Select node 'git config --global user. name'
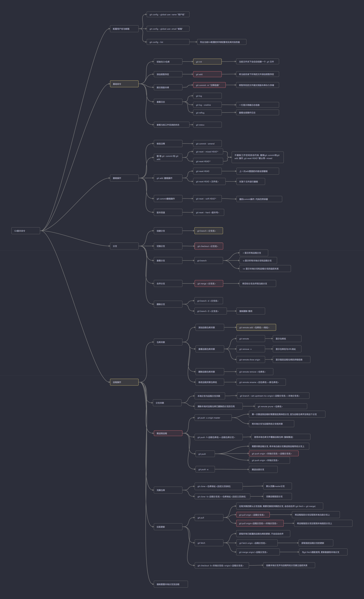Image resolution: width=364 pixels, height=599 pixels. [x=168, y=14]
